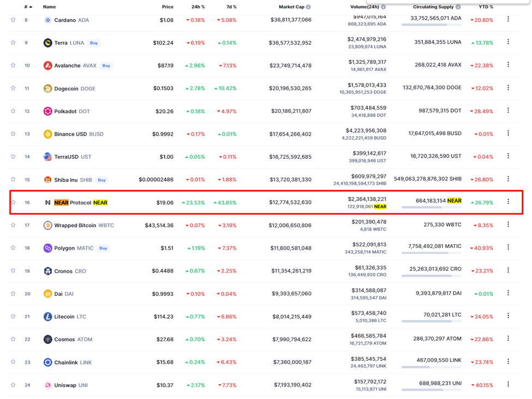Click Buy button next to Avalanche AVAX
This screenshot has height=399, width=532.
click(x=106, y=66)
